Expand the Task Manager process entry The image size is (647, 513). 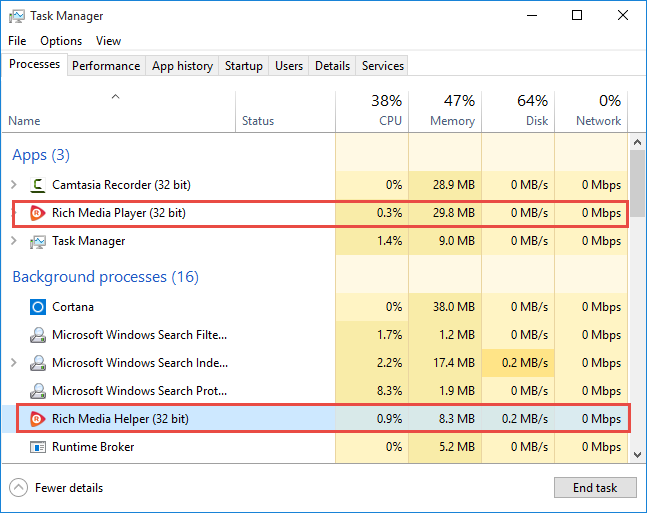14,241
